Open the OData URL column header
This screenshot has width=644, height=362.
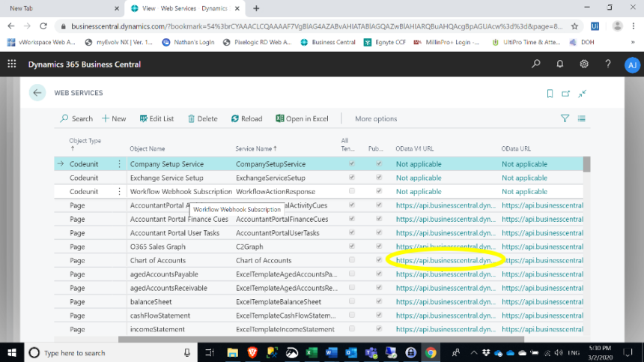pos(516,148)
